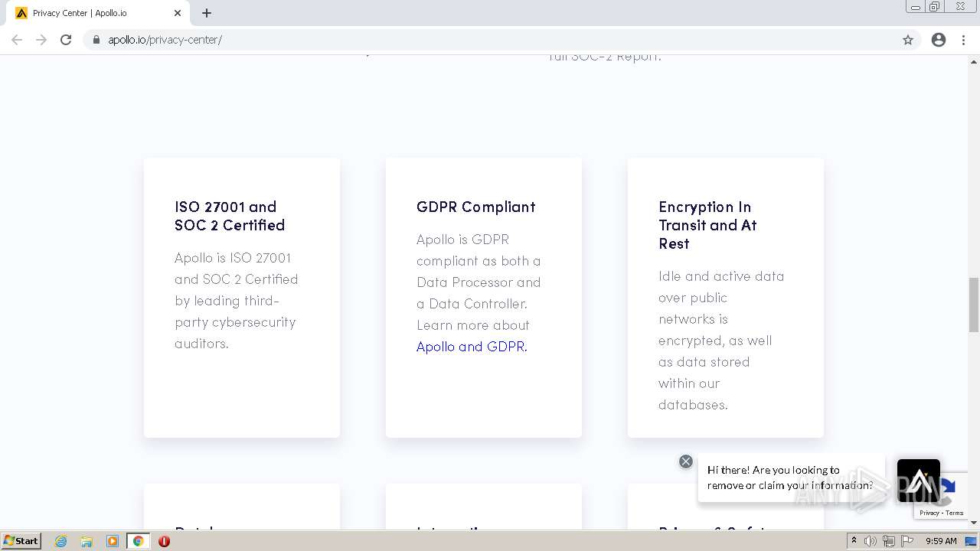This screenshot has width=980, height=551.
Task: Dismiss the chat greeting popup
Action: click(686, 461)
